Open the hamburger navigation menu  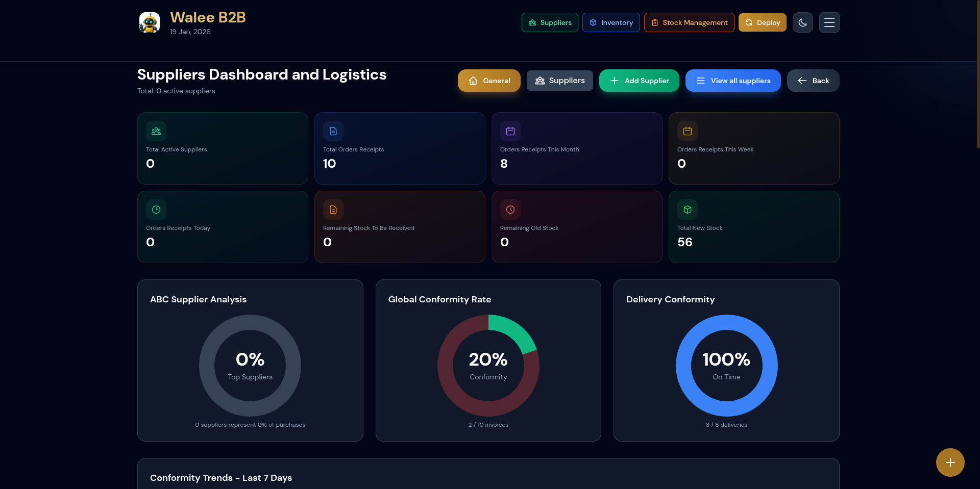pos(829,22)
